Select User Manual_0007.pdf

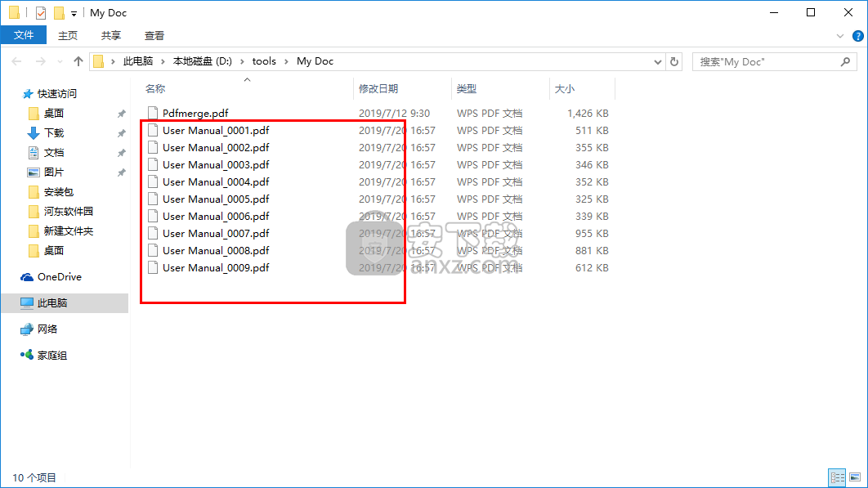pyautogui.click(x=216, y=234)
